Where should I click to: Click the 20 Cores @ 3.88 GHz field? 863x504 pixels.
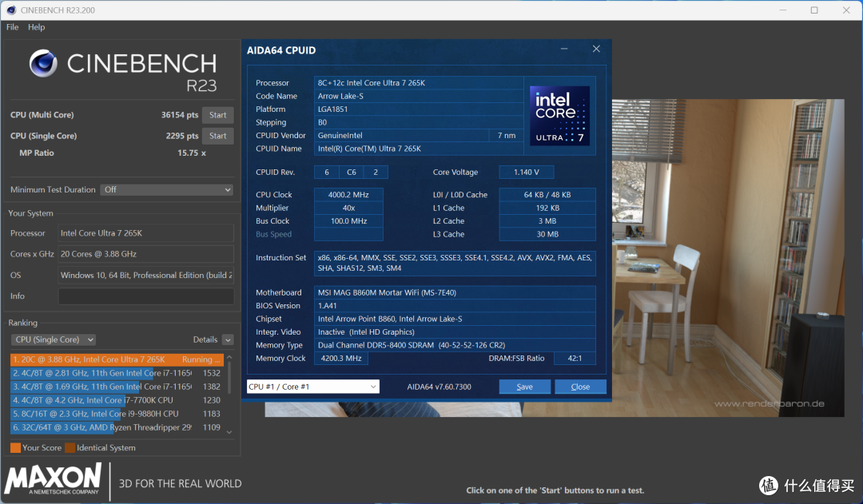pos(146,254)
